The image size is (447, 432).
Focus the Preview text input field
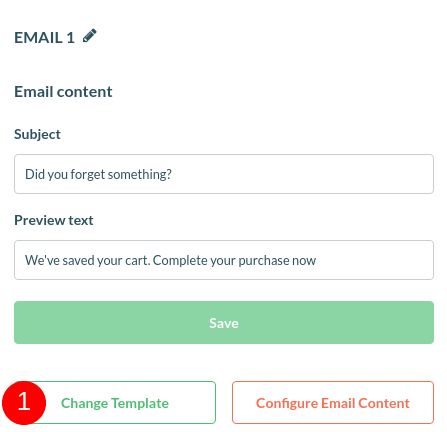(224, 260)
